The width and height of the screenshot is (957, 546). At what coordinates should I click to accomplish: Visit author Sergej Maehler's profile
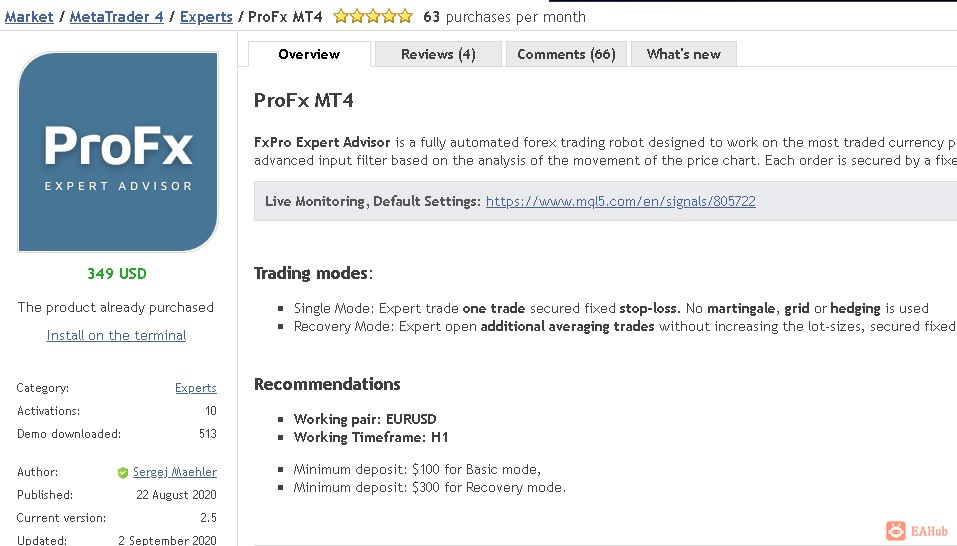pos(174,472)
